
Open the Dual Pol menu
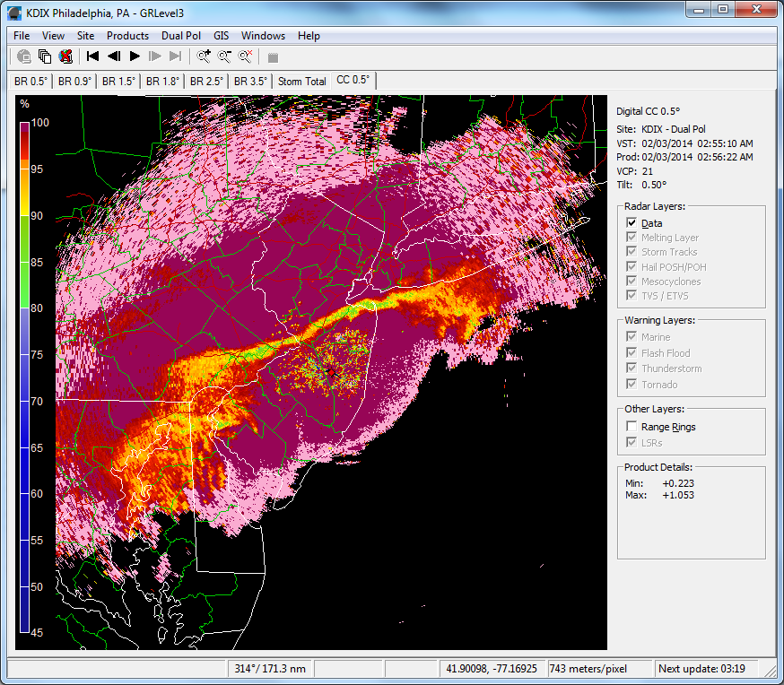tap(181, 36)
